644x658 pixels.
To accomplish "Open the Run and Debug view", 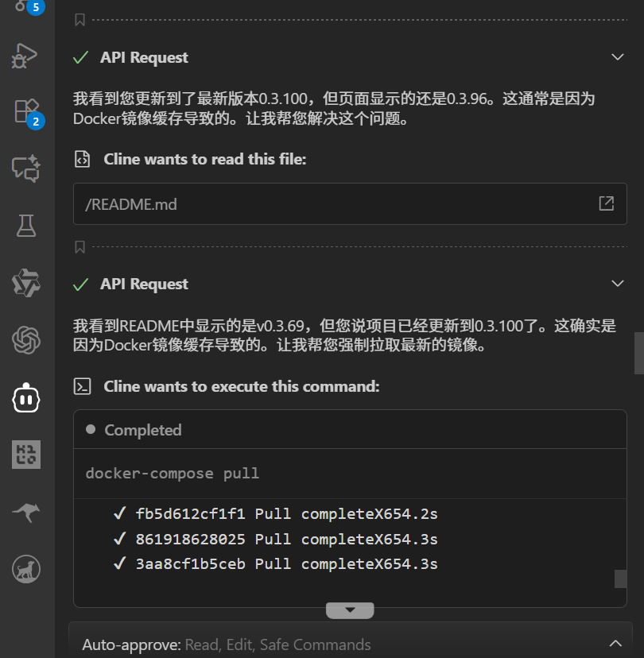I will click(25, 56).
